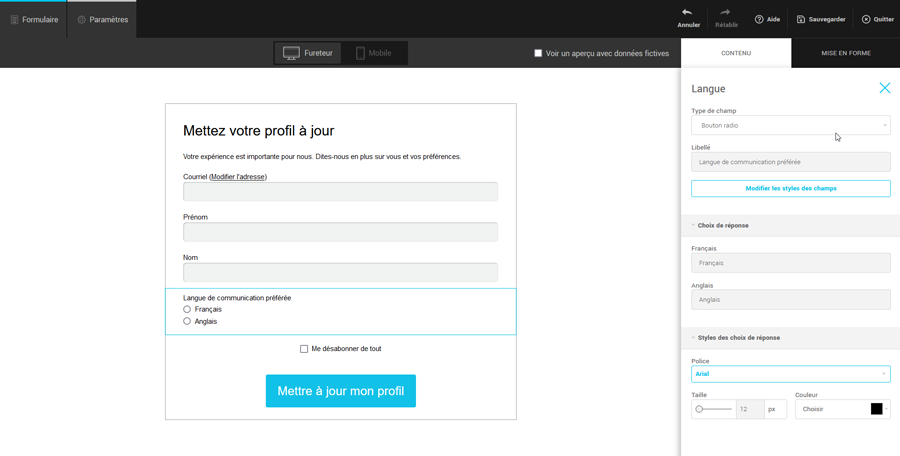Viewport: 900px width, 456px height.
Task: Click Modifier les styles des champs
Action: point(790,188)
